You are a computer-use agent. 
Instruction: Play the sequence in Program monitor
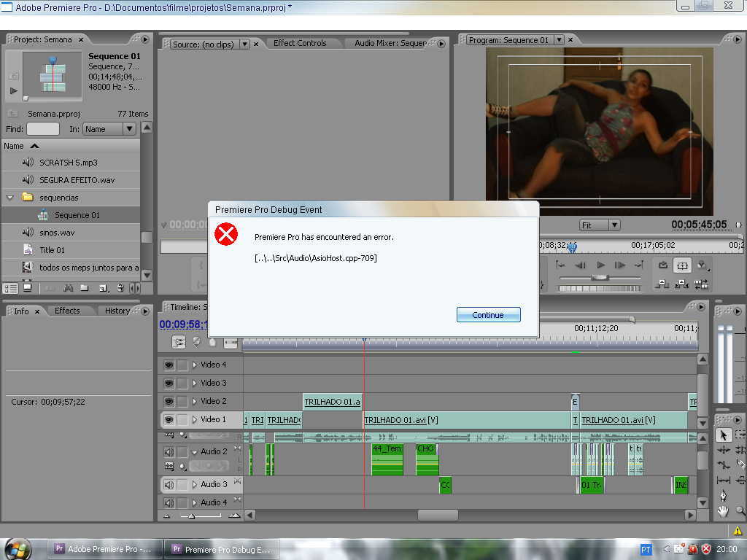click(x=601, y=265)
